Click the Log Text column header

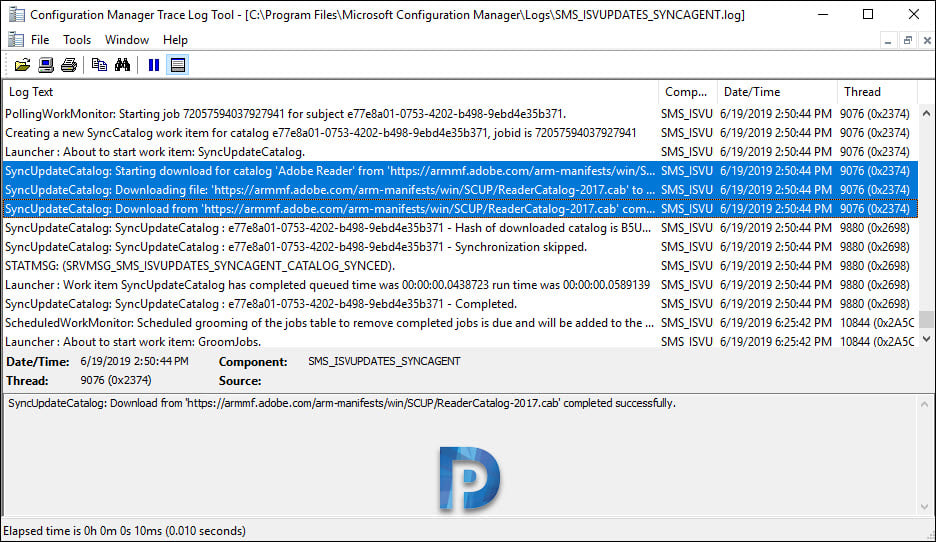[x=331, y=92]
